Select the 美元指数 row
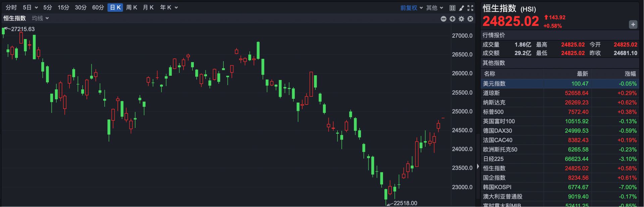The height and width of the screenshot is (207, 644). coord(560,84)
